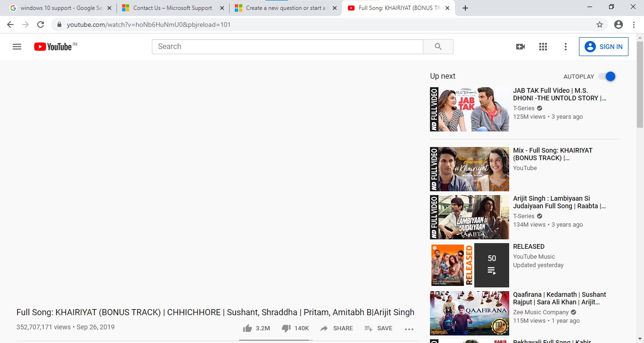This screenshot has height=343, width=644.
Task: Reload the current page
Action: [x=41, y=24]
